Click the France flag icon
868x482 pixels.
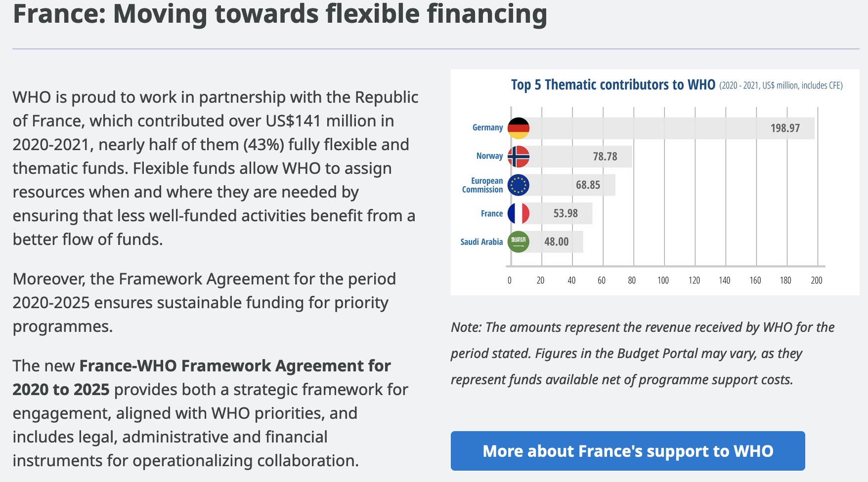coord(519,213)
